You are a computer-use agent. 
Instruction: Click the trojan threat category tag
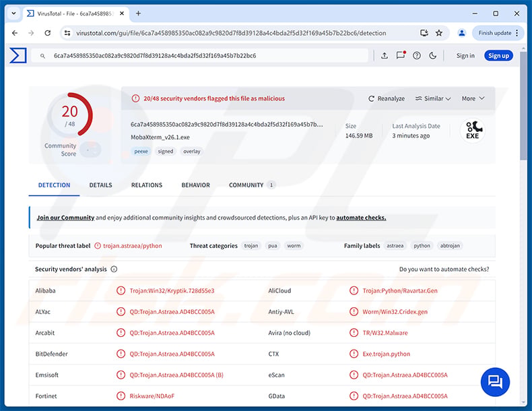point(251,246)
